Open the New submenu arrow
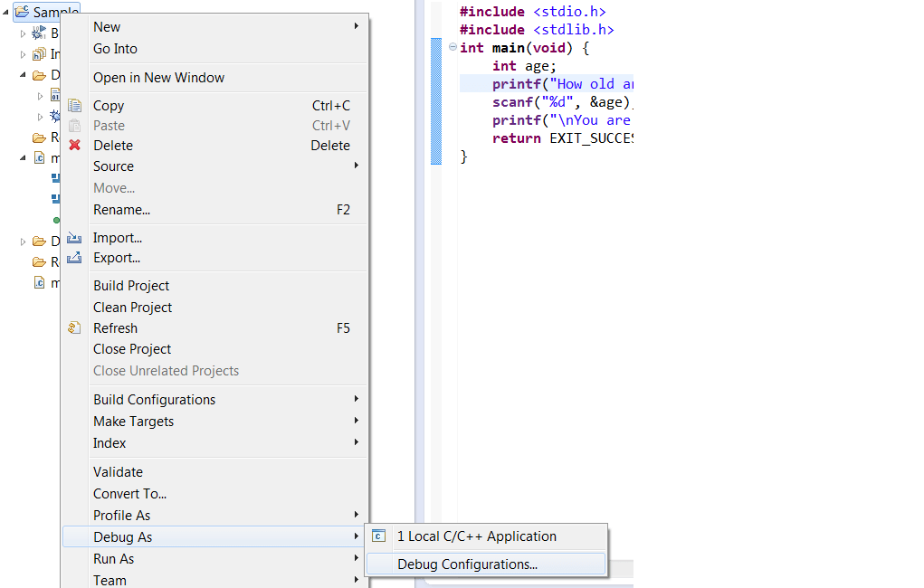Screen dimensions: 924x588 (x=357, y=26)
